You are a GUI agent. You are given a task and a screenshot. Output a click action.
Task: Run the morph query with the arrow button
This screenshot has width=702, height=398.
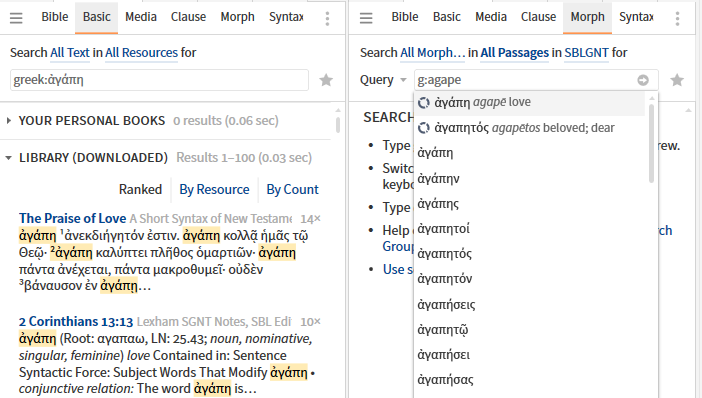click(x=643, y=80)
